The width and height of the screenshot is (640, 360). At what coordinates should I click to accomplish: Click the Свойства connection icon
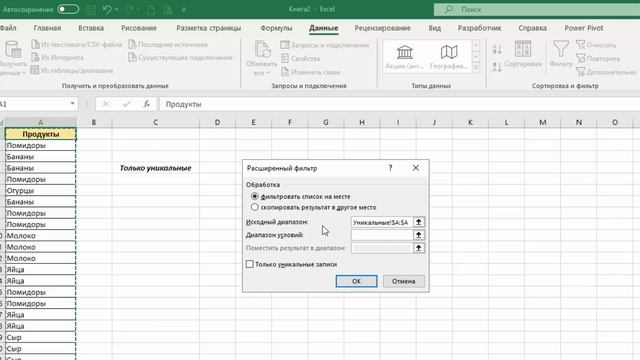tap(285, 58)
